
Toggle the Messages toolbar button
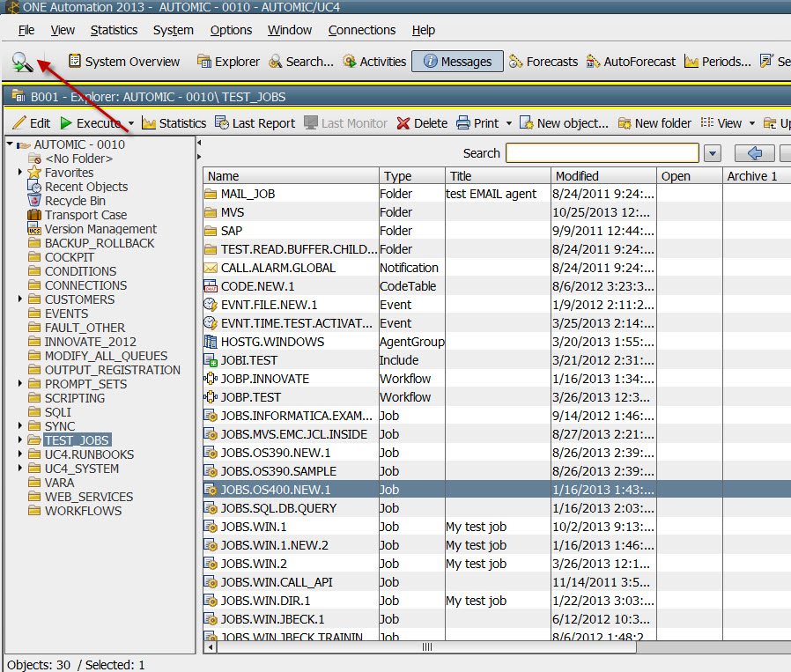coord(457,62)
